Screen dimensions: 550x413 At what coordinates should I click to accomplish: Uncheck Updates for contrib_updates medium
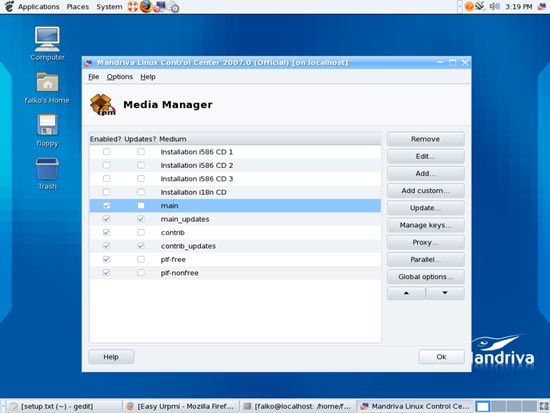141,246
